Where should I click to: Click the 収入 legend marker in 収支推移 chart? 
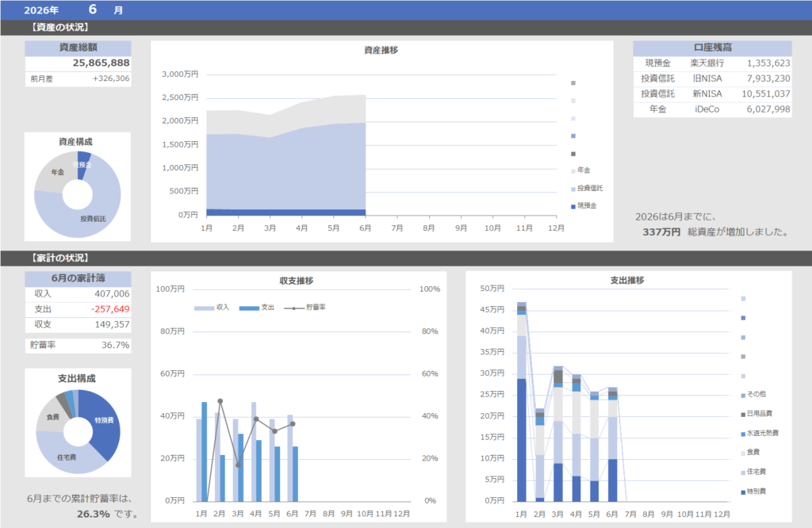click(x=204, y=308)
